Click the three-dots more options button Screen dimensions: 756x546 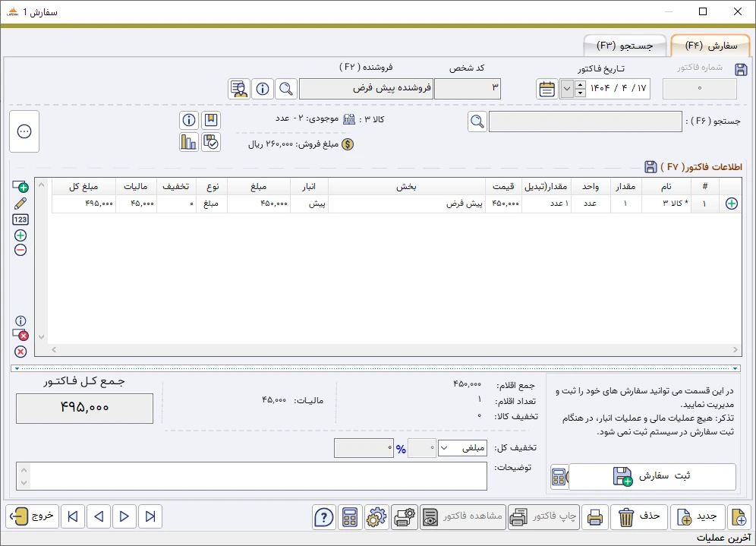tap(24, 131)
